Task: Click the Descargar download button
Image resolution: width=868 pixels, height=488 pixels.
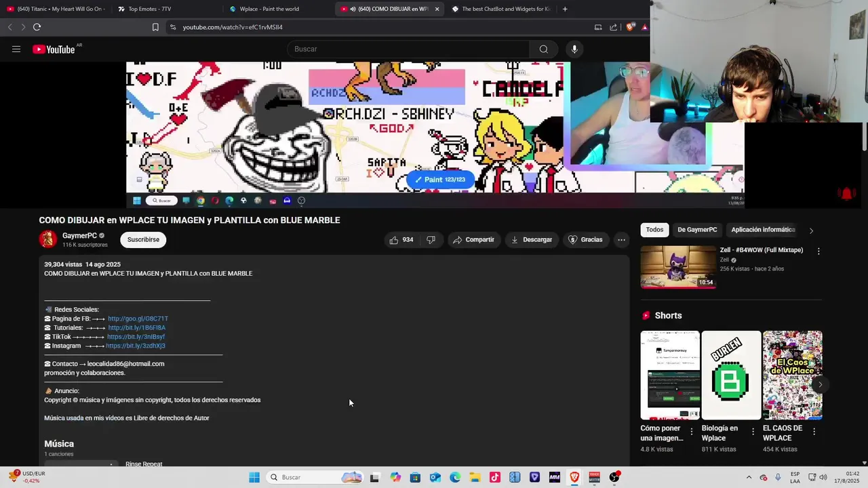Action: coord(532,239)
